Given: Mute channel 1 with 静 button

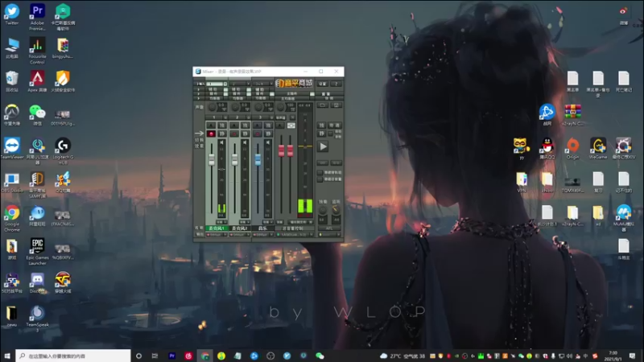Looking at the screenshot, I should (x=223, y=134).
